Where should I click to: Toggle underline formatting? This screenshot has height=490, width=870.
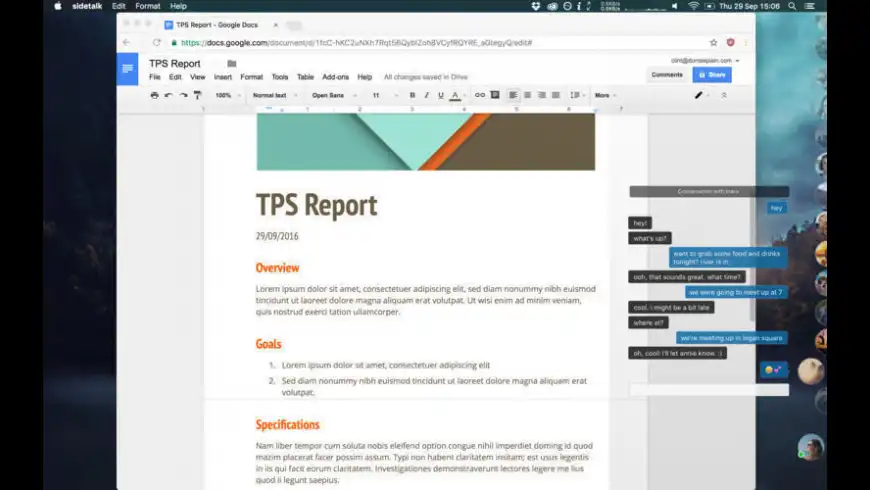click(x=440, y=95)
